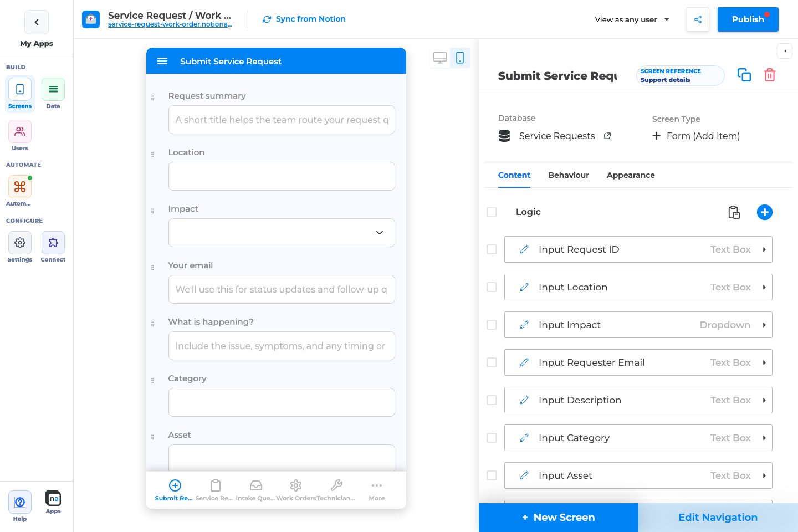Open the Data section icon
The height and width of the screenshot is (532, 798).
pos(53,90)
